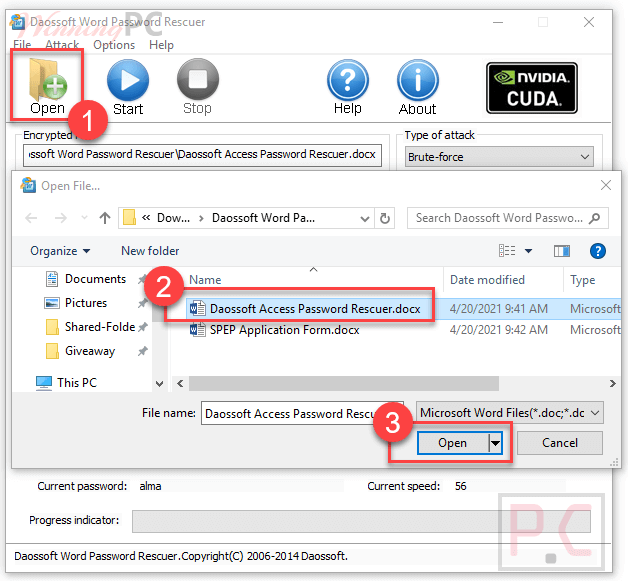
Task: Sort by Date modified column
Action: click(487, 280)
